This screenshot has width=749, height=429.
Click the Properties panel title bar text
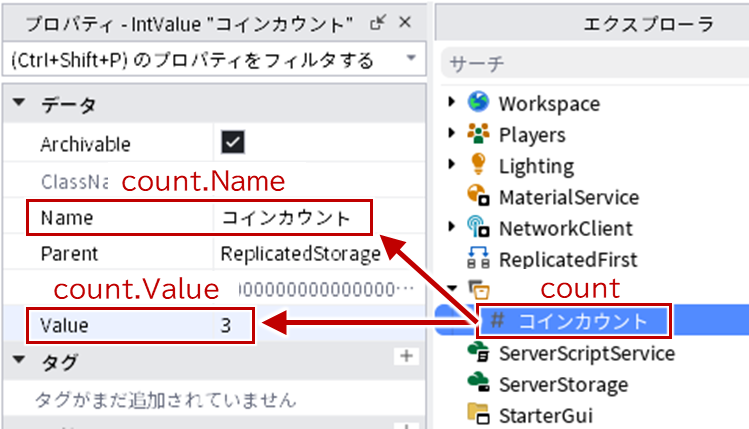tap(189, 24)
